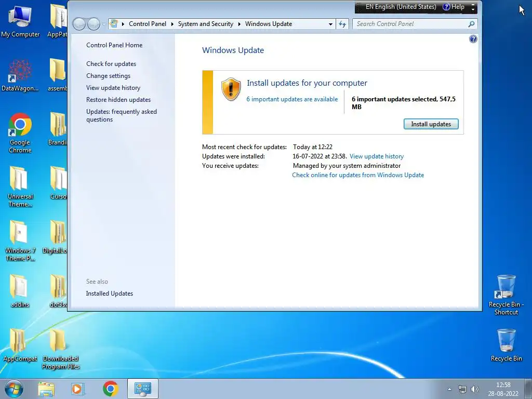The height and width of the screenshot is (399, 532).
Task: Click the volume speaker tray icon
Action: point(475,389)
